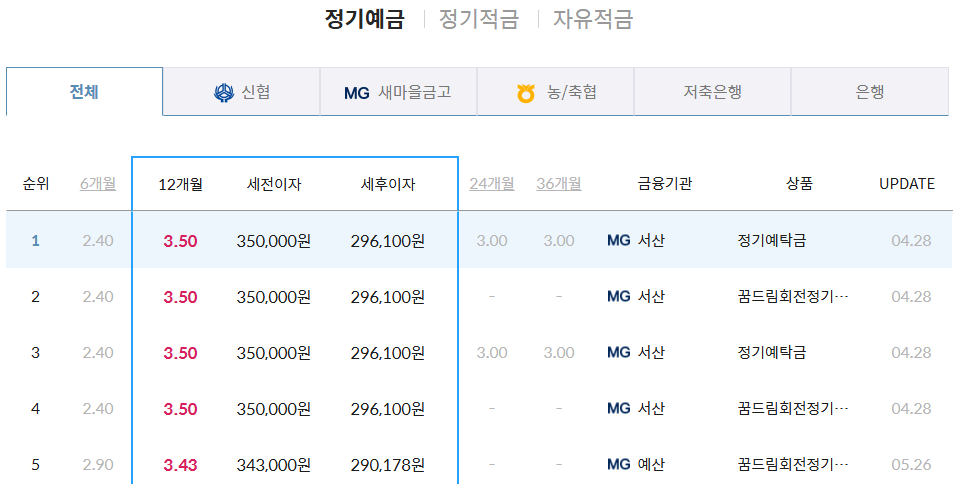Click MG 예산 institution in rank 5
Image resolution: width=958 pixels, height=484 pixels.
[x=635, y=464]
